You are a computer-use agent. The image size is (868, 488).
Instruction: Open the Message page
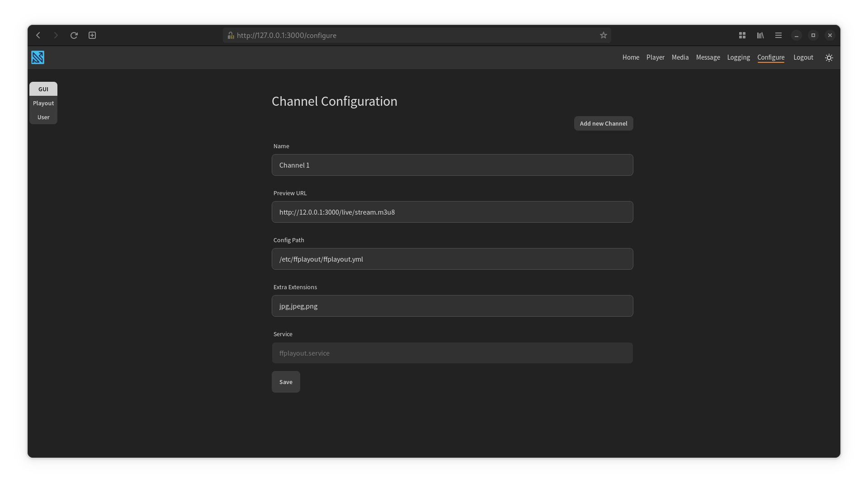pos(708,57)
